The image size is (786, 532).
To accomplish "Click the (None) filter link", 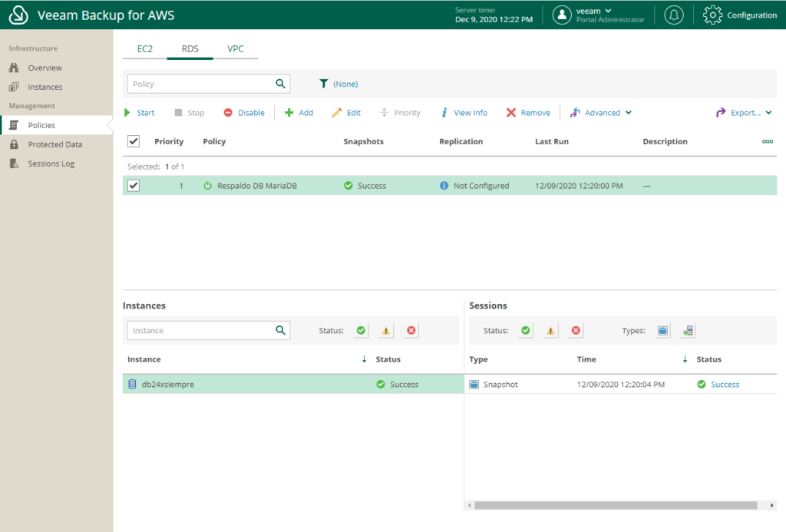I will click(345, 84).
